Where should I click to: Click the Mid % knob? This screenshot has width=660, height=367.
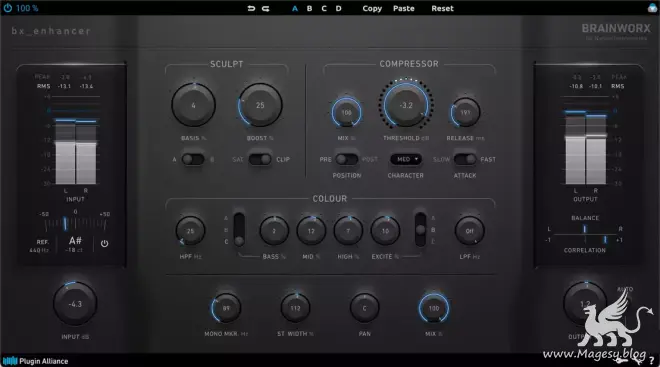click(311, 231)
